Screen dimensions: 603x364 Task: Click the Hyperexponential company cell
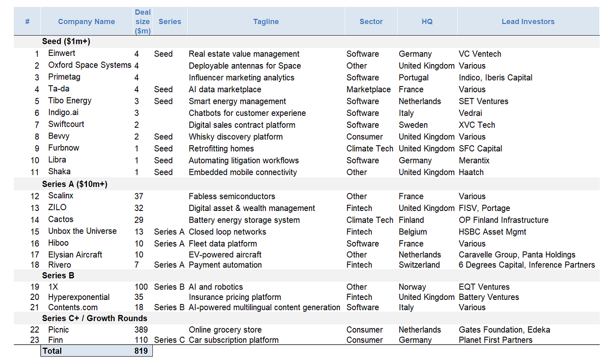click(79, 297)
